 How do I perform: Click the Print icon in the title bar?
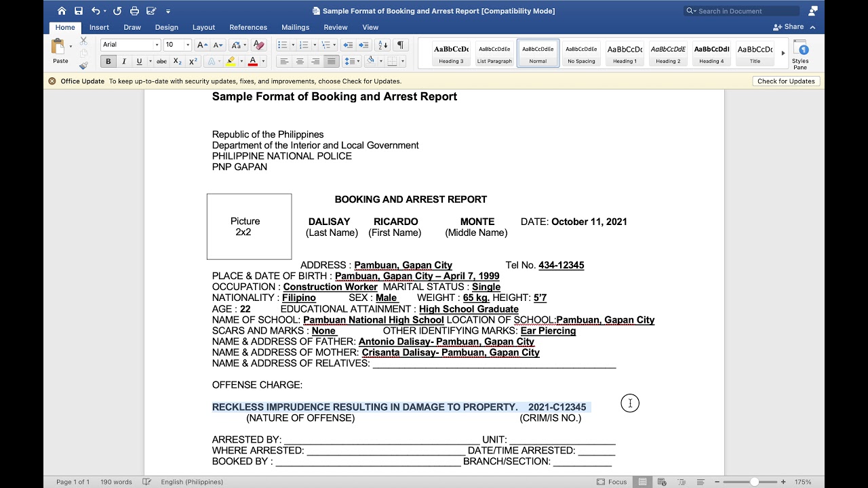[x=134, y=11]
